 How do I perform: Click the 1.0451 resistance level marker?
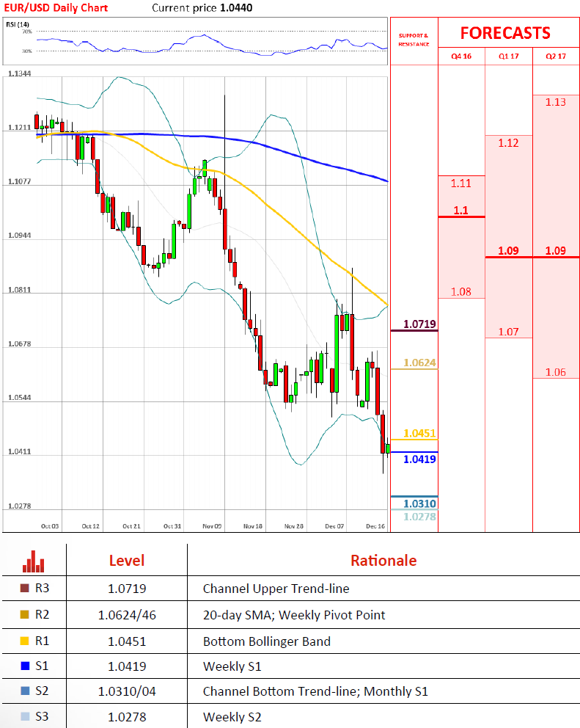[419, 433]
